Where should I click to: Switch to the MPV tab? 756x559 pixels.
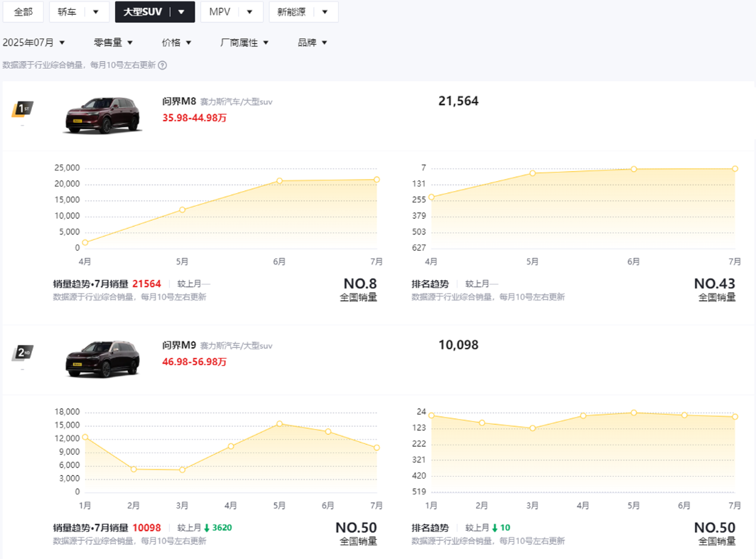(x=220, y=12)
